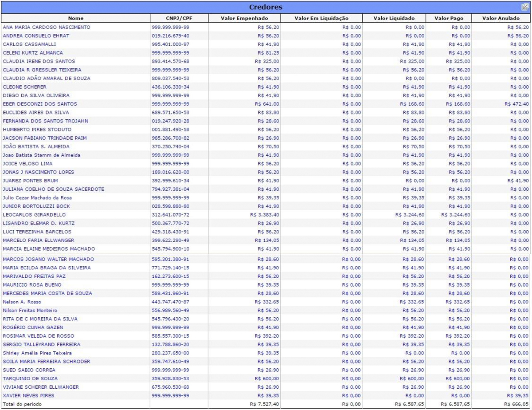Click the Valor Anulado column header
Image resolution: width=532 pixels, height=410 pixels.
501,18
